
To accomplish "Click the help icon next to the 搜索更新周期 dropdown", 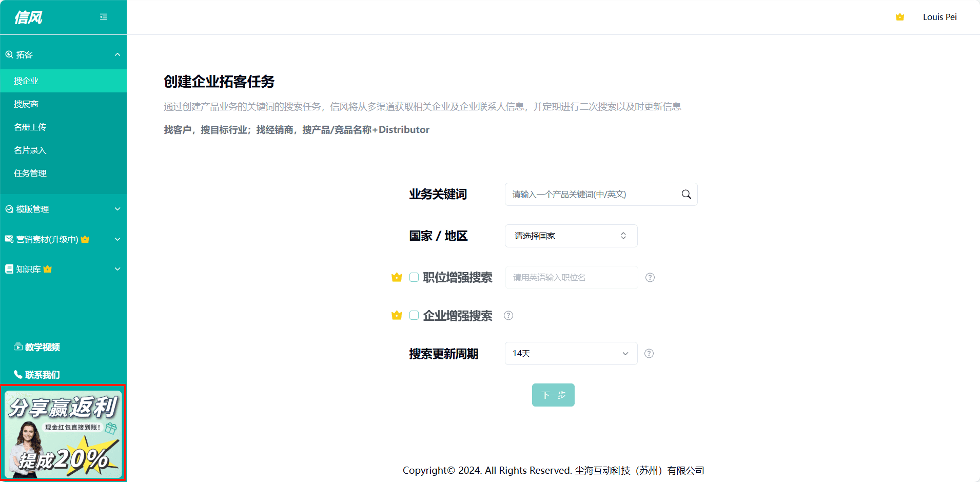I will coord(649,353).
